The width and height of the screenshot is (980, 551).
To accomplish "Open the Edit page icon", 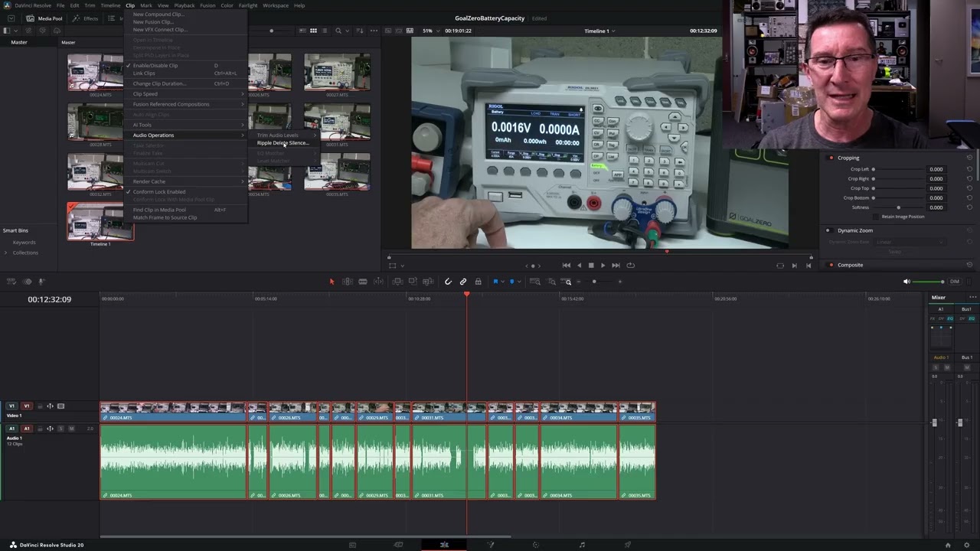I will pyautogui.click(x=444, y=545).
